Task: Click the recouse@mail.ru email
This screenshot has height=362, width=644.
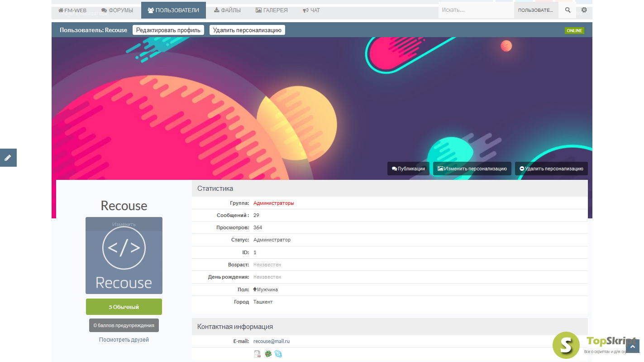Action: tap(272, 341)
